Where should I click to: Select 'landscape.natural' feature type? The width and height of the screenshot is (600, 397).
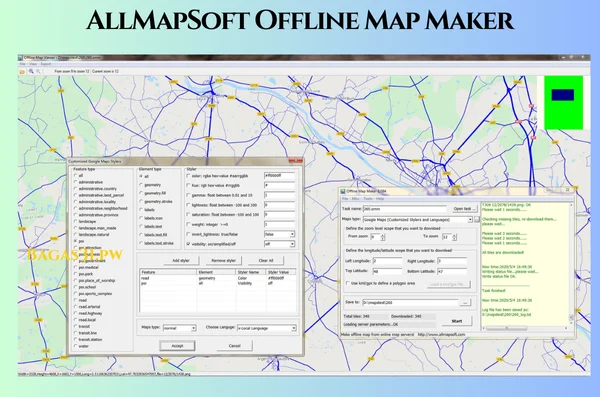pyautogui.click(x=75, y=234)
